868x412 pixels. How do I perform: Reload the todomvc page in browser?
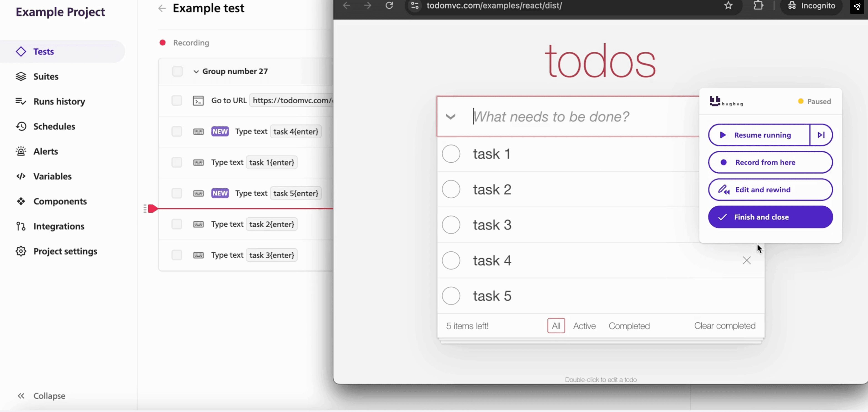(389, 5)
